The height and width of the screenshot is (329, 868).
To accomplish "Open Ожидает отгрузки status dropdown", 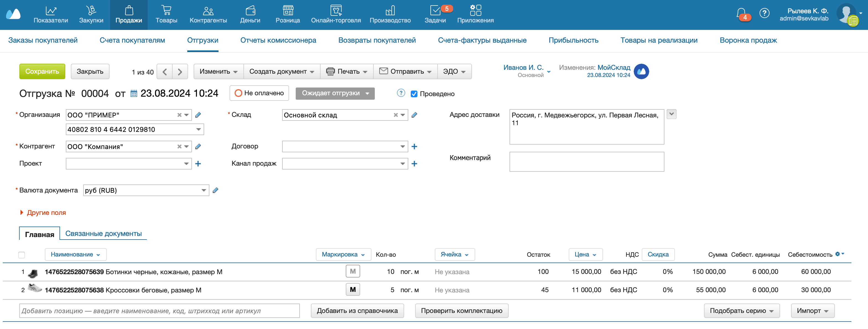I will [335, 93].
